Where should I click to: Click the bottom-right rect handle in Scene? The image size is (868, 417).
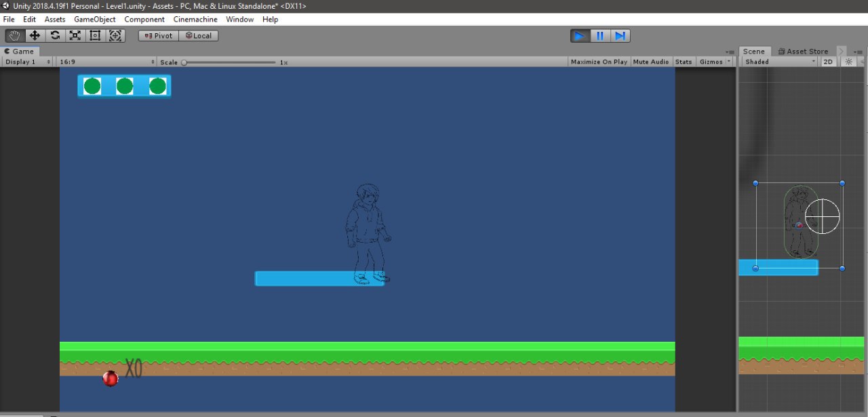pyautogui.click(x=842, y=269)
